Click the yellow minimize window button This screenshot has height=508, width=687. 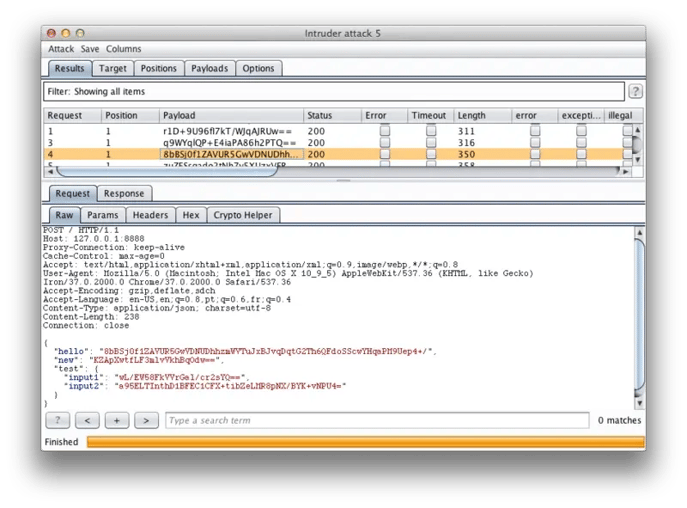point(66,33)
